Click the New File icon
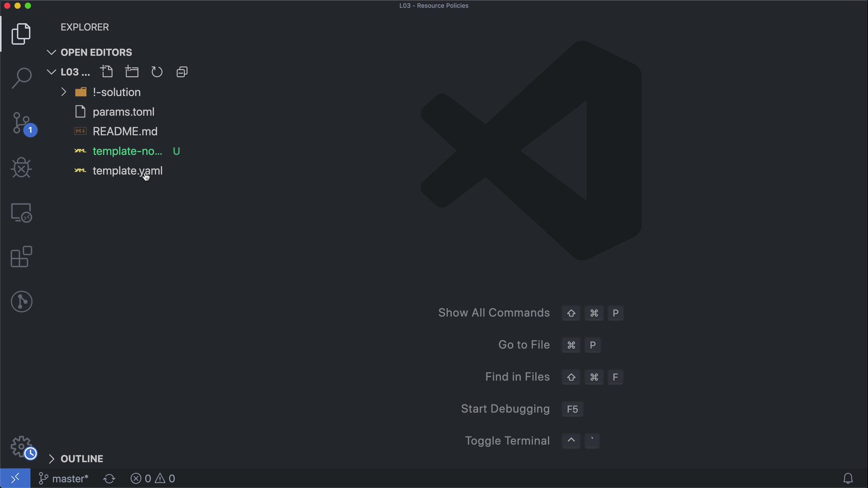 point(107,72)
